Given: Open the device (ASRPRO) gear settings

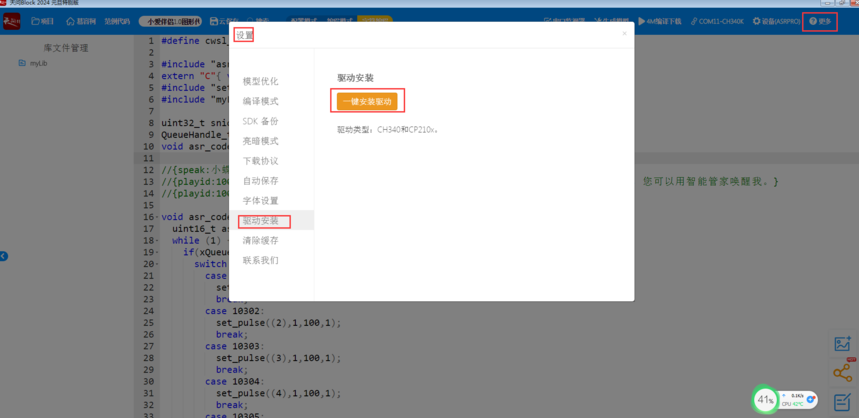Looking at the screenshot, I should [776, 21].
